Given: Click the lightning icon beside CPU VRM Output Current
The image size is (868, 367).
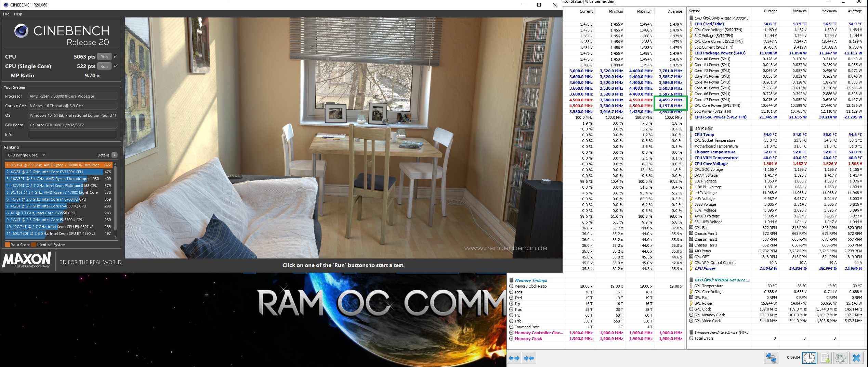Looking at the screenshot, I should point(691,263).
